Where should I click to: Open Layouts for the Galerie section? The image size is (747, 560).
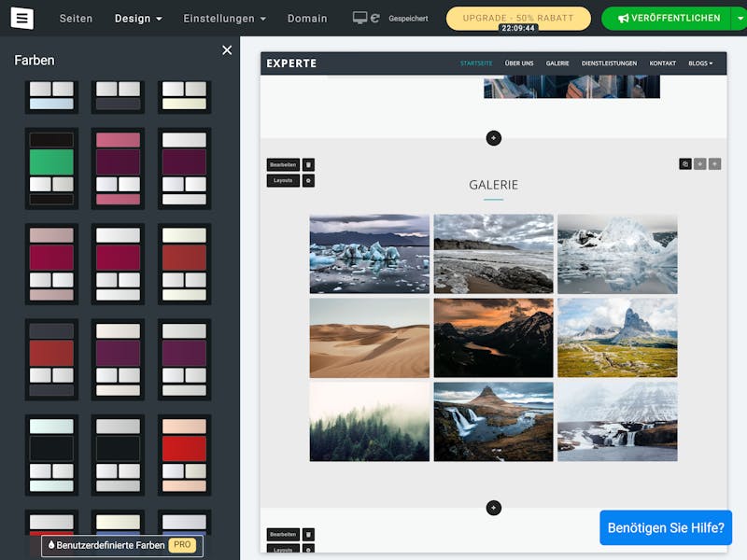(x=283, y=181)
